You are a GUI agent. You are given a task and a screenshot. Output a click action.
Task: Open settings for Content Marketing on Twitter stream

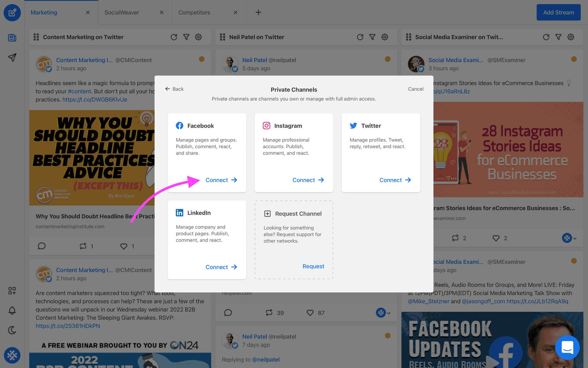click(198, 37)
